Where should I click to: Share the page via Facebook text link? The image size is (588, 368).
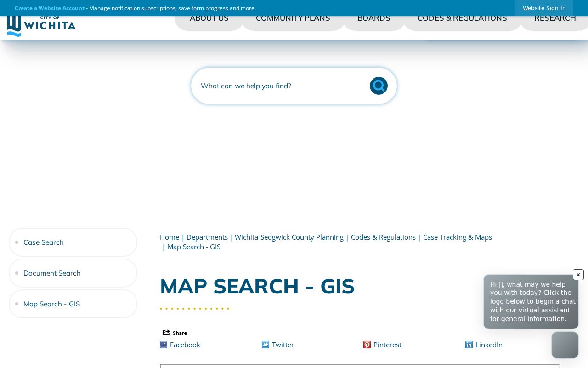pyautogui.click(x=185, y=345)
